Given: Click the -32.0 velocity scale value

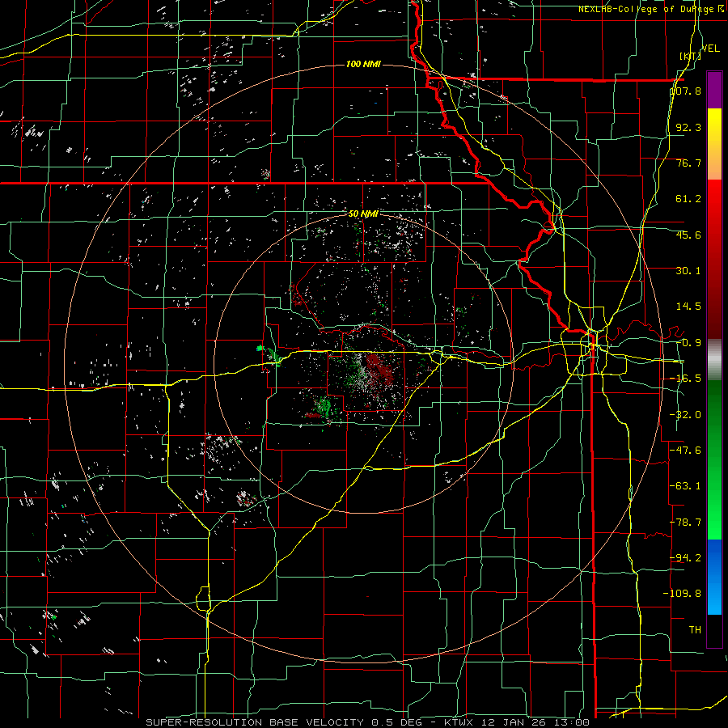Looking at the screenshot, I should 685,415.
